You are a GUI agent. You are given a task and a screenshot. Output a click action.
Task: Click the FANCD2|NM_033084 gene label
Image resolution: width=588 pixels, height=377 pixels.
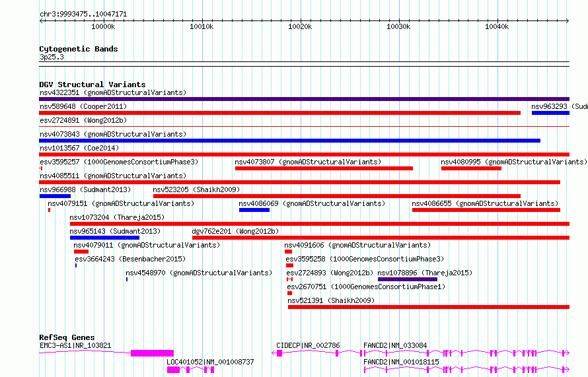tap(395, 345)
